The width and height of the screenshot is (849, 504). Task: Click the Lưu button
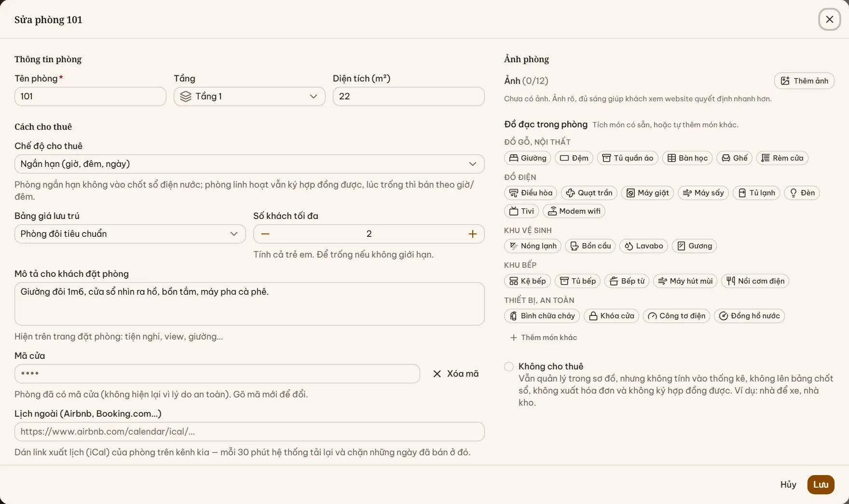pos(821,485)
